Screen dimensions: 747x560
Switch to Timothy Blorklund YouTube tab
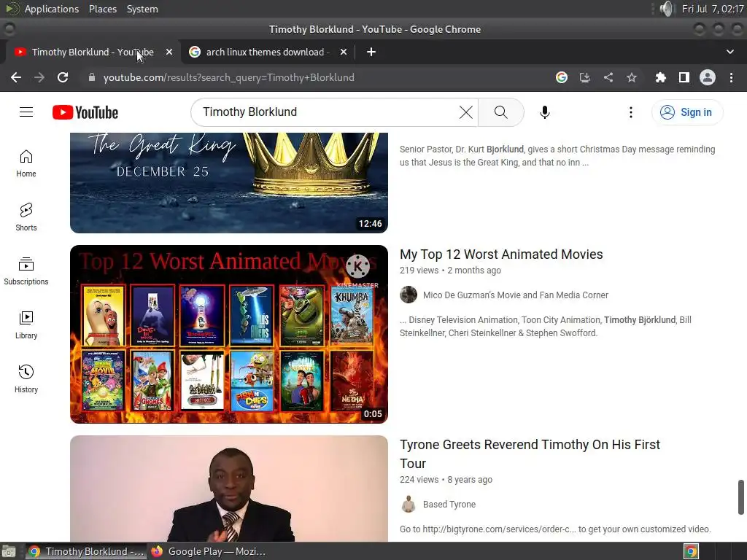(93, 52)
